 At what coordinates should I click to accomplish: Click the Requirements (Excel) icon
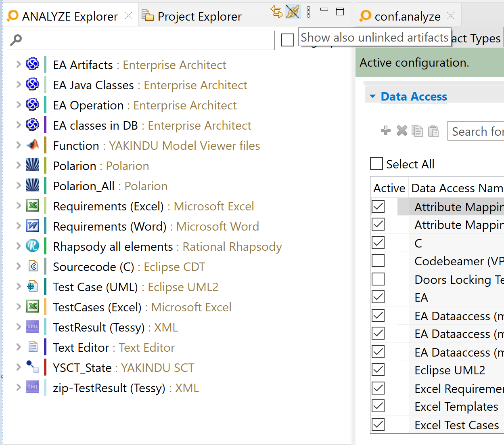point(33,206)
